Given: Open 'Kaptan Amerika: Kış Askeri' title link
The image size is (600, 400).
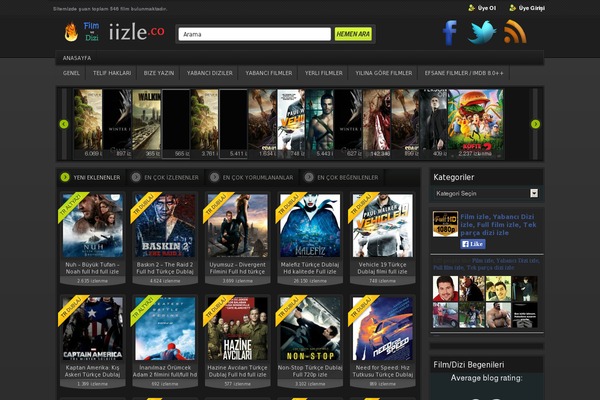Looking at the screenshot, I should (93, 371).
